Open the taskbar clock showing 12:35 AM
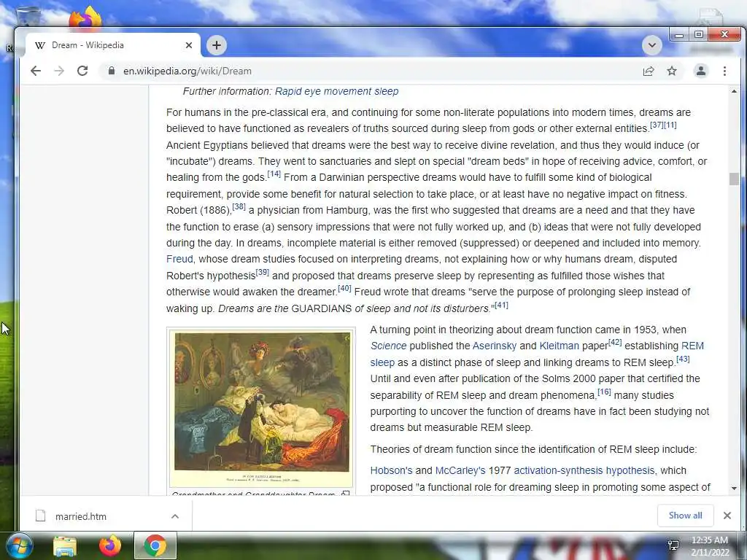The height and width of the screenshot is (560, 747). 710,546
